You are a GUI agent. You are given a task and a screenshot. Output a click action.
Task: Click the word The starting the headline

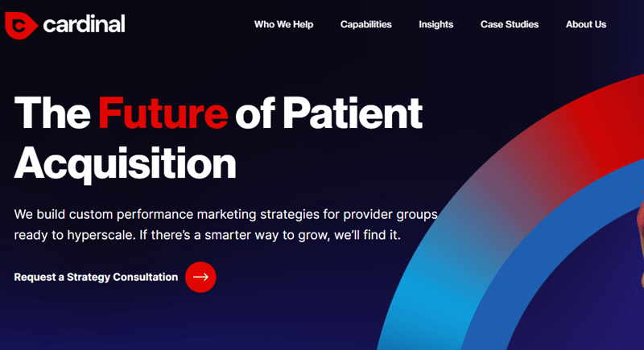(53, 113)
